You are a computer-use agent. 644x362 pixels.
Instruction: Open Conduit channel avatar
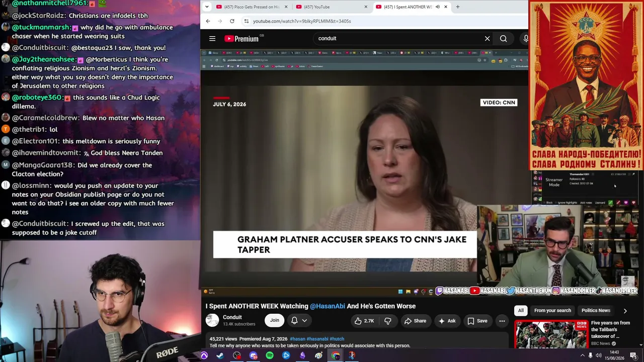point(212,320)
